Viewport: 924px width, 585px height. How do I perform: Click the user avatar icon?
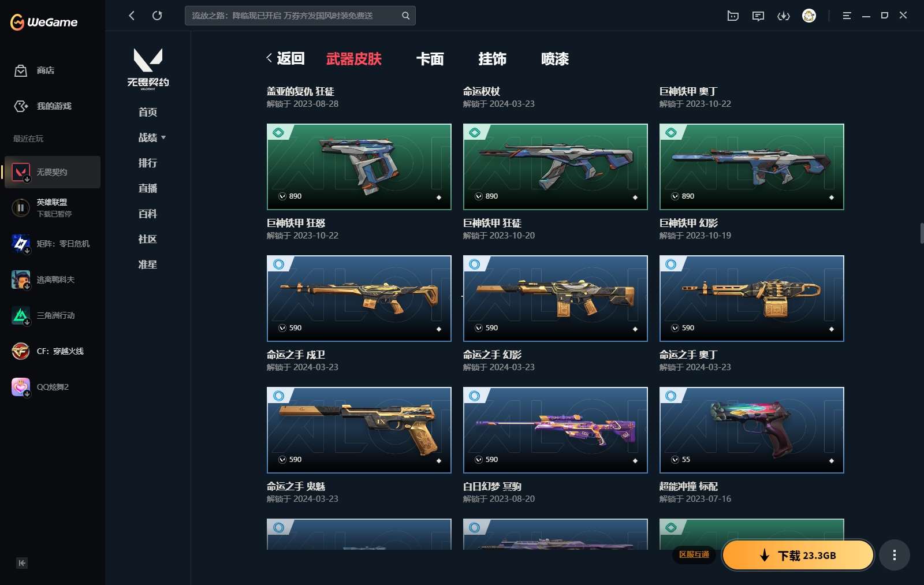809,16
